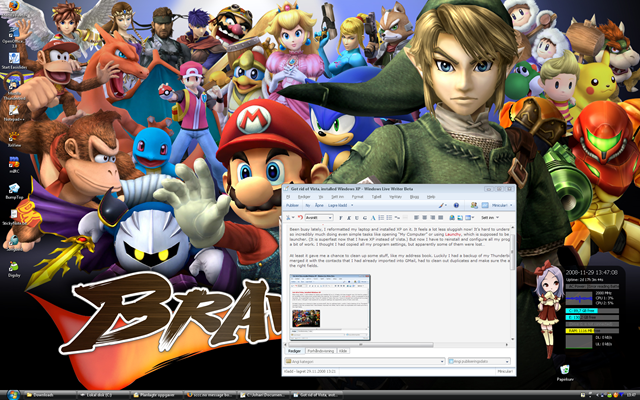Open the mIRC desktop icon

tap(14, 164)
